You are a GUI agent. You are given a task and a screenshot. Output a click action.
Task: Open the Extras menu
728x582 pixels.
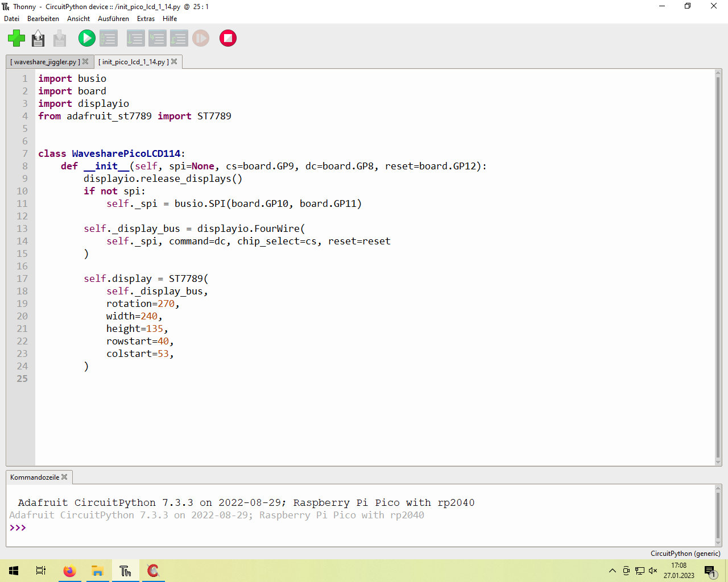146,19
